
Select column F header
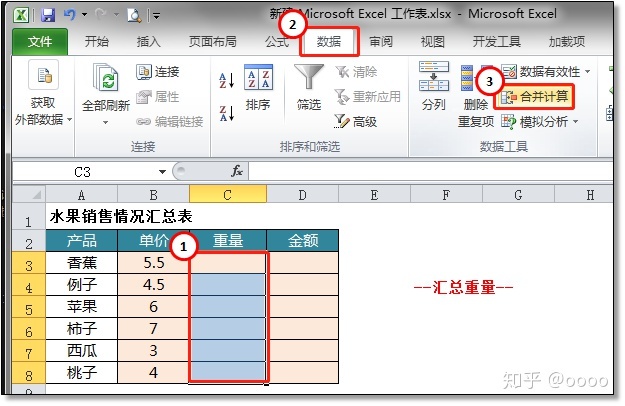[x=446, y=195]
